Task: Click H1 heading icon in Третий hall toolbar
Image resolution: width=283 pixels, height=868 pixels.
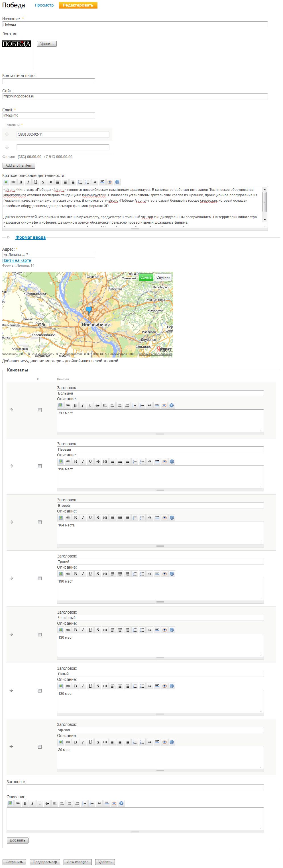Action: click(x=105, y=574)
